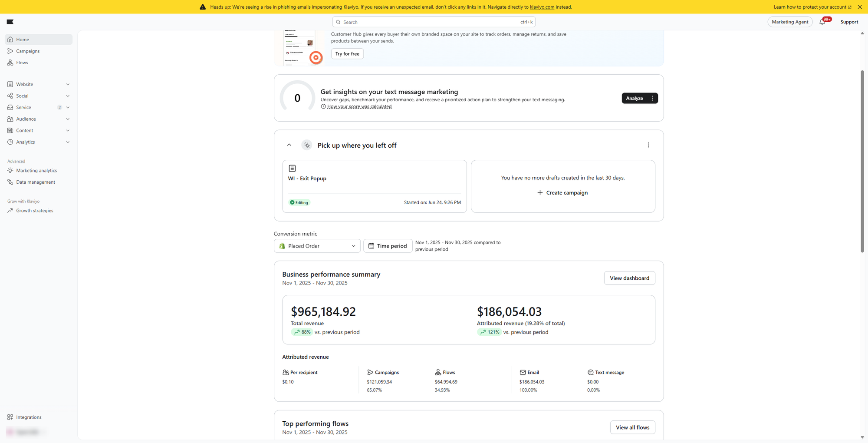The width and height of the screenshot is (868, 443).
Task: Click the Text message bubble icon
Action: point(590,372)
